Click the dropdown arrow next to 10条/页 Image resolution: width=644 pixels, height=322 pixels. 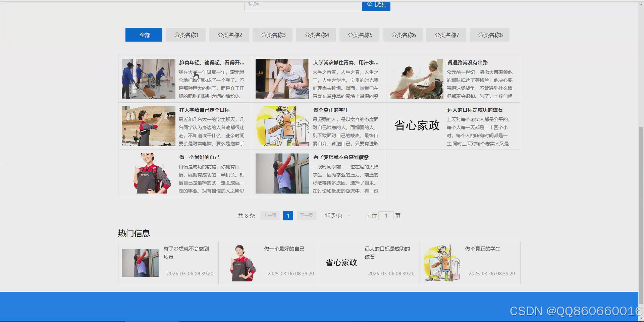(x=348, y=216)
